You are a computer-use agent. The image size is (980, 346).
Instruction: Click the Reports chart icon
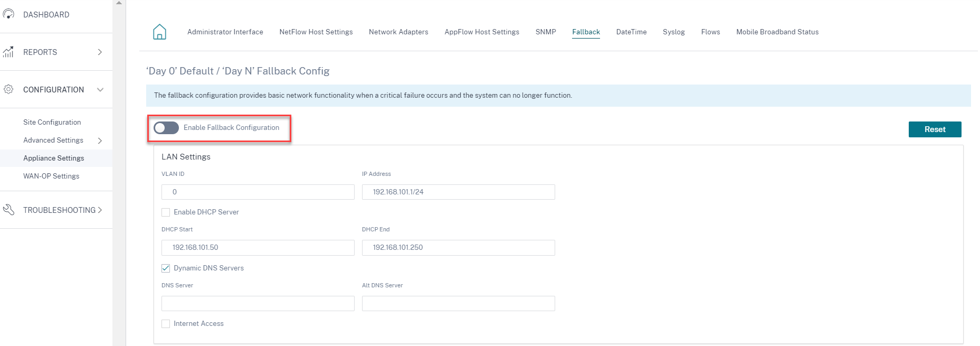[x=8, y=52]
